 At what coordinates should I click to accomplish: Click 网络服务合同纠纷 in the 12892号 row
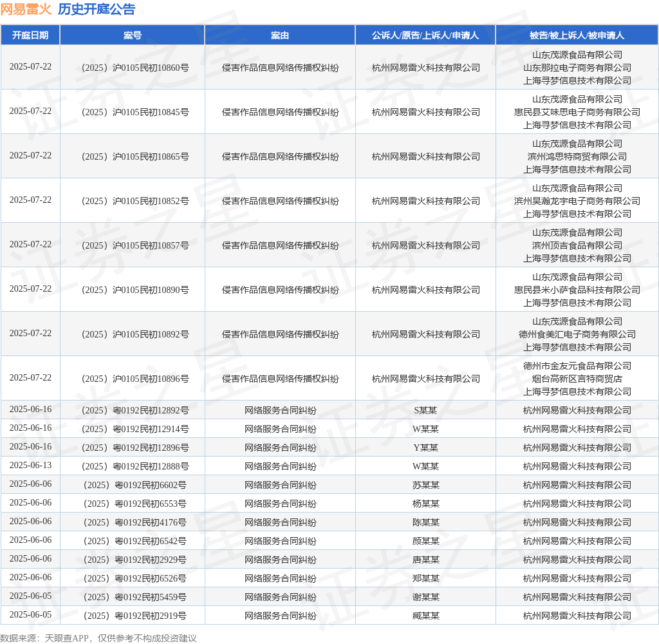[x=280, y=410]
